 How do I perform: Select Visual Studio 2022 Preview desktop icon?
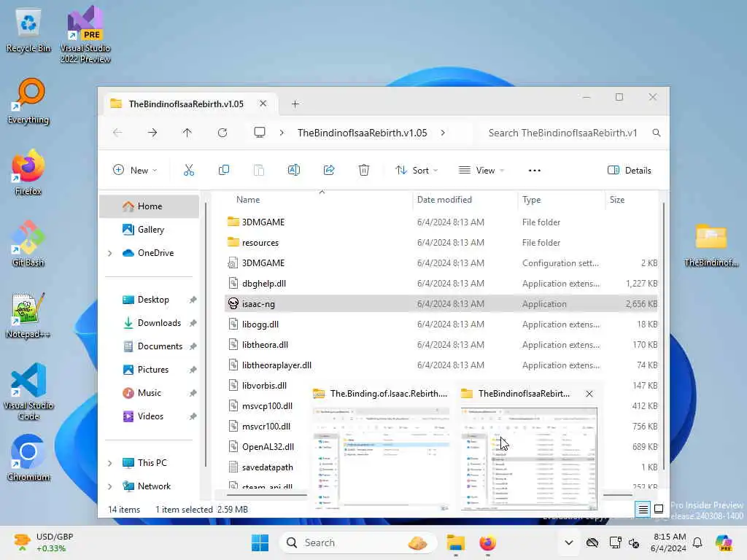(x=85, y=34)
